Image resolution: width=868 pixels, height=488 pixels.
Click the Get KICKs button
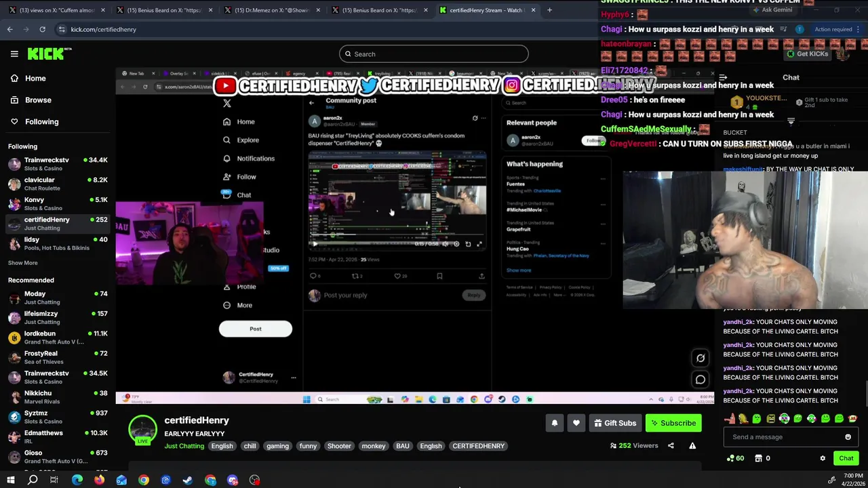click(807, 54)
